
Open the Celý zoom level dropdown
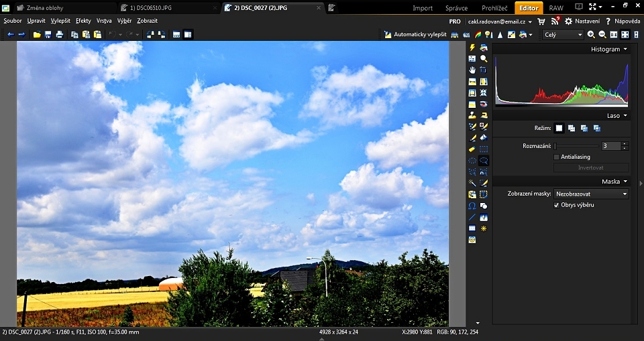(x=563, y=34)
